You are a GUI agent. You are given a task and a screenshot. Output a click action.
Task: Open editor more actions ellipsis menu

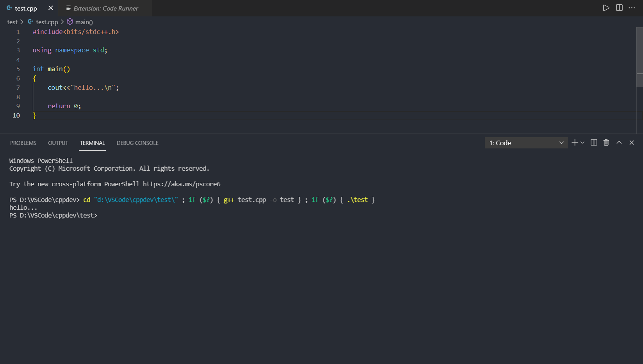point(632,8)
